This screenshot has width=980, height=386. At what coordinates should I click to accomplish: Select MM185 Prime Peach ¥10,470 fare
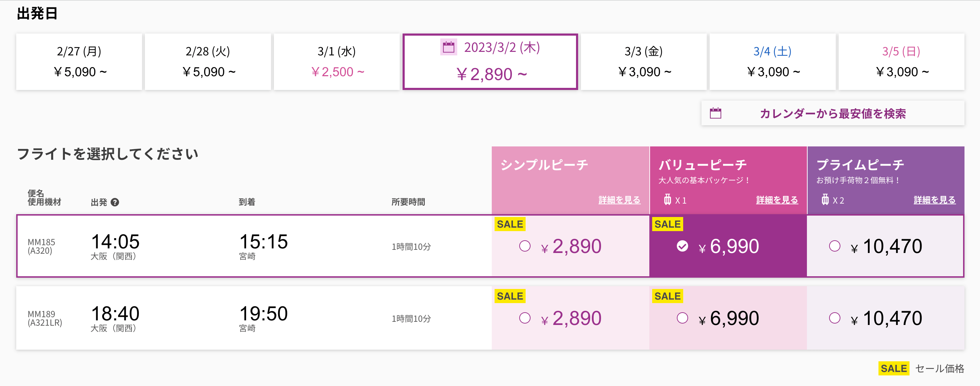point(834,246)
